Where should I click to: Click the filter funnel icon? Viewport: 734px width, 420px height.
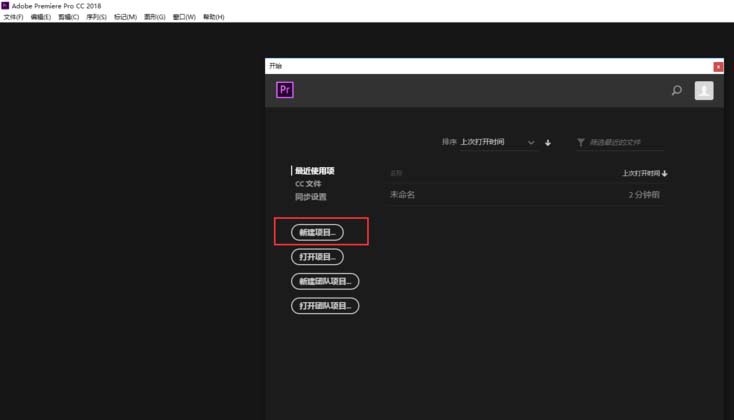tap(580, 142)
